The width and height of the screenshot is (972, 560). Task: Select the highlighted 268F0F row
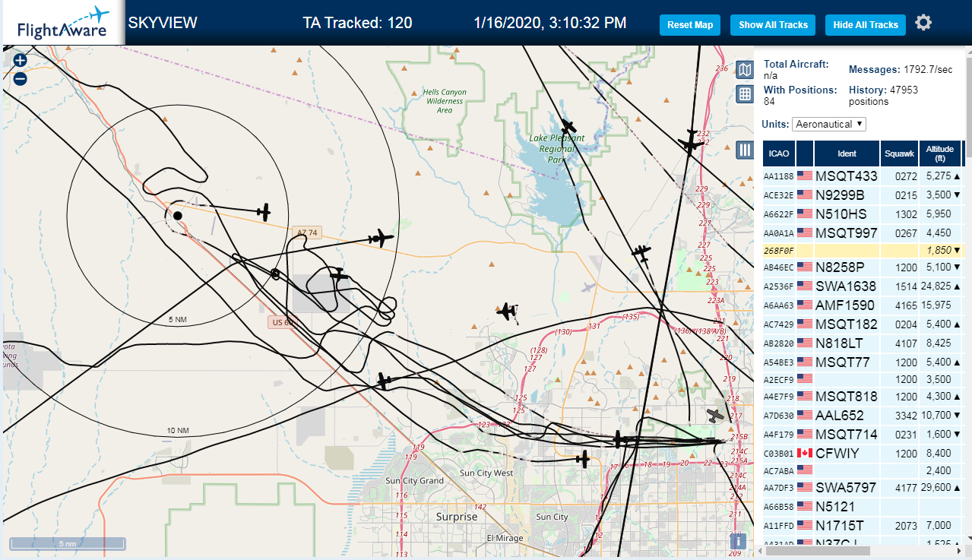click(x=863, y=250)
